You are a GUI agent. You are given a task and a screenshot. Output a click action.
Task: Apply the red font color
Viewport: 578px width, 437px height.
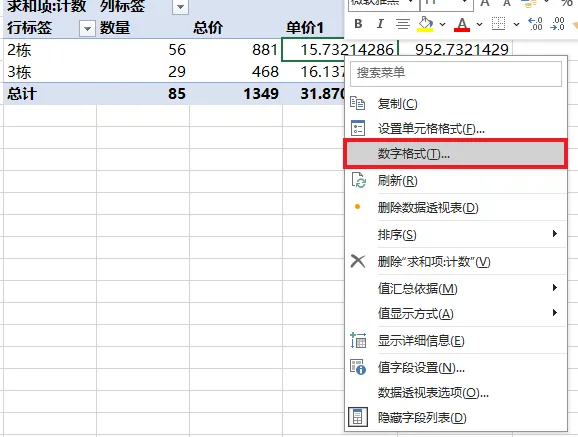pos(462,24)
